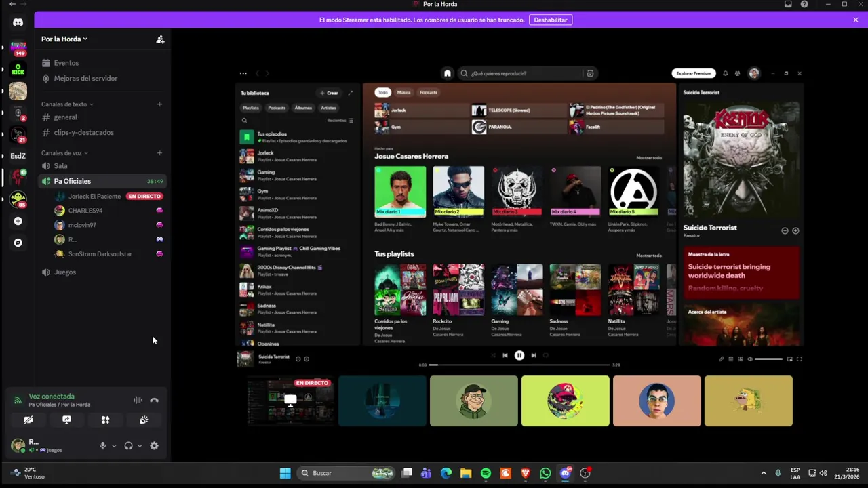Pause playback in streamed Spotify

(x=519, y=355)
